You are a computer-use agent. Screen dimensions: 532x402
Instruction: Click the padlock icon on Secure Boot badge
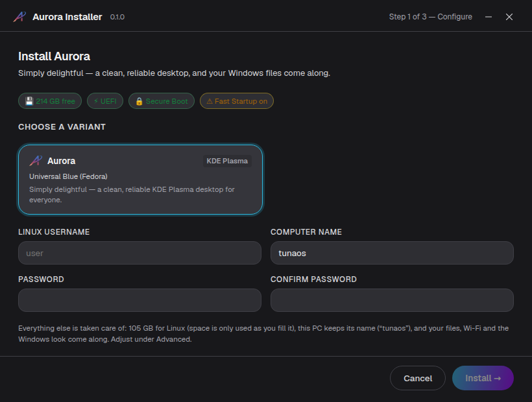[x=139, y=101]
